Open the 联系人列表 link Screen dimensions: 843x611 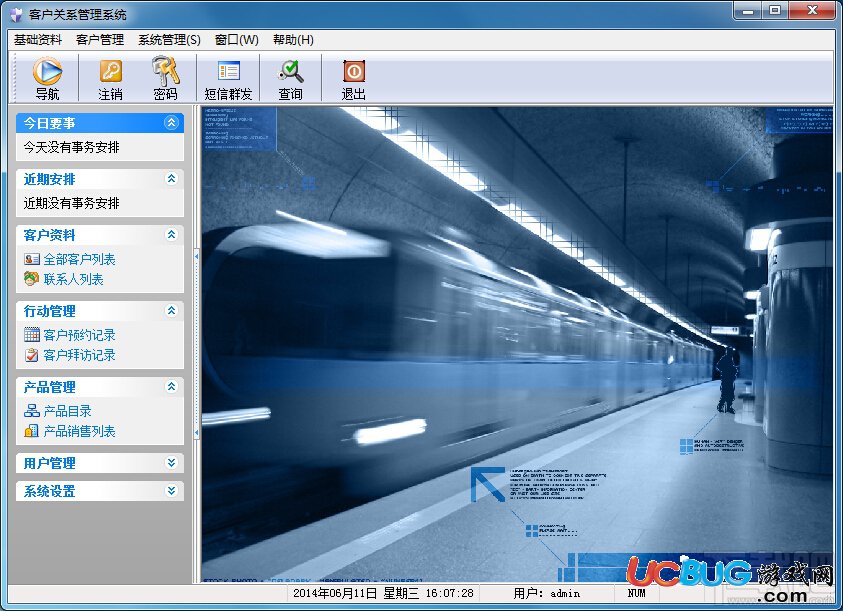74,279
